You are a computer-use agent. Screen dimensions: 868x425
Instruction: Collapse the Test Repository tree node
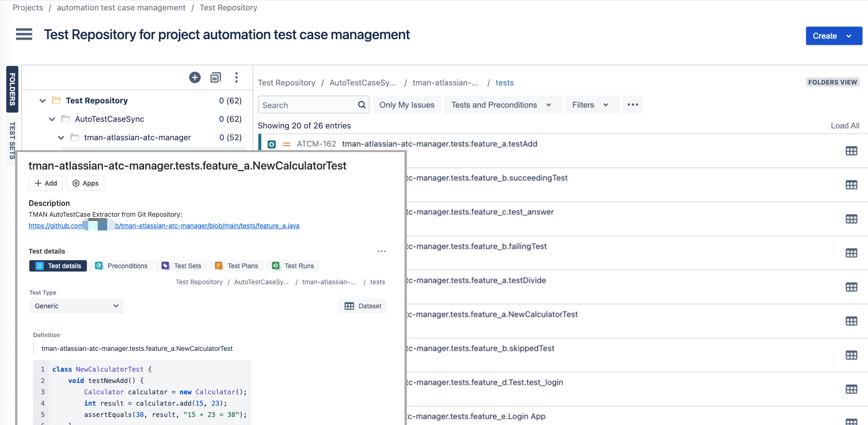[x=42, y=101]
